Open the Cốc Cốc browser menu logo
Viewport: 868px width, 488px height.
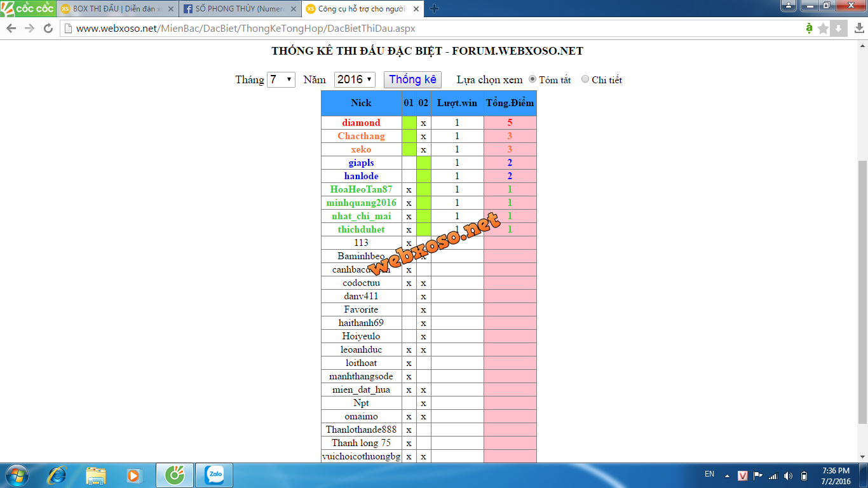click(27, 8)
